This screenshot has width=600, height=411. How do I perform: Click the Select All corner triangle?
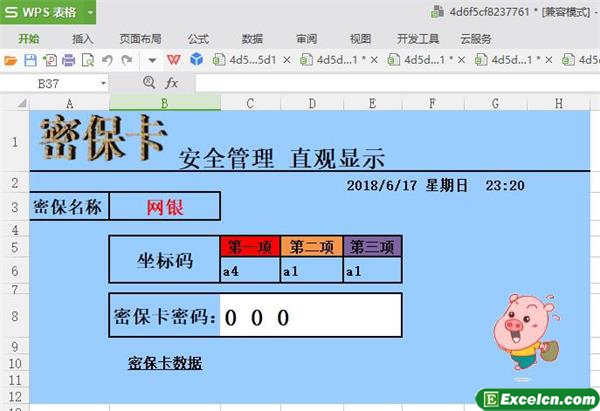[x=22, y=103]
